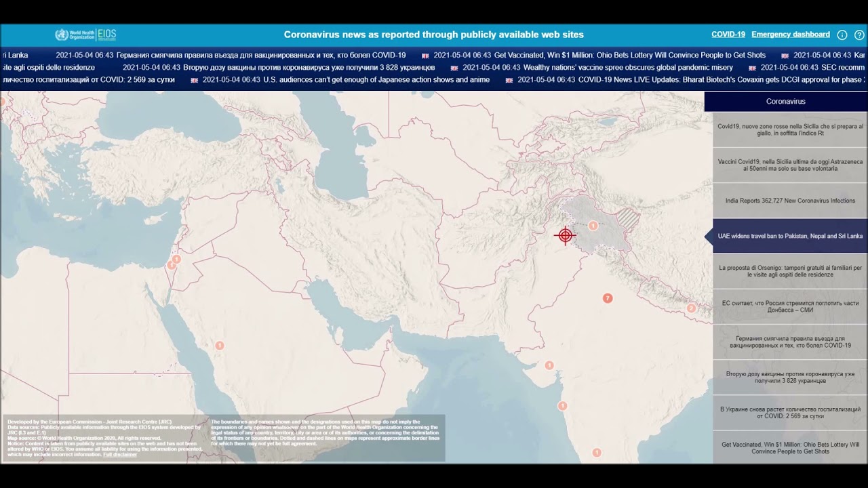Click the World Health Organization logo
This screenshot has width=868, height=488.
(75, 35)
